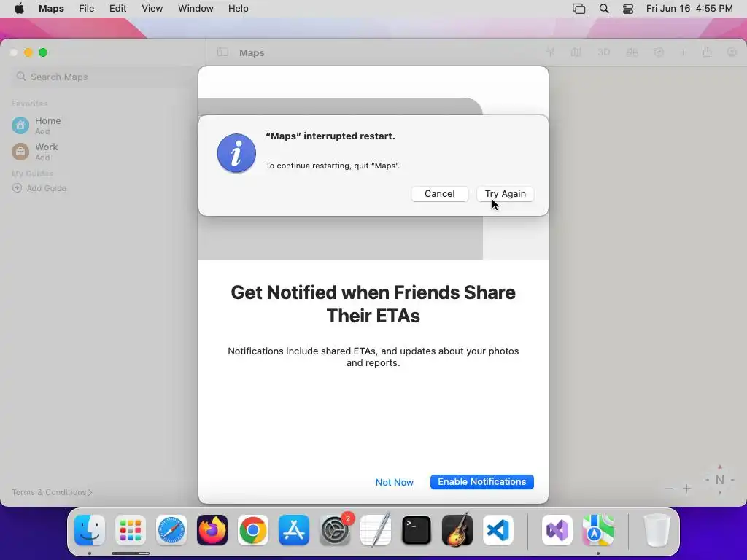The height and width of the screenshot is (560, 747).
Task: Open the Share icon in toolbar
Action: click(708, 52)
